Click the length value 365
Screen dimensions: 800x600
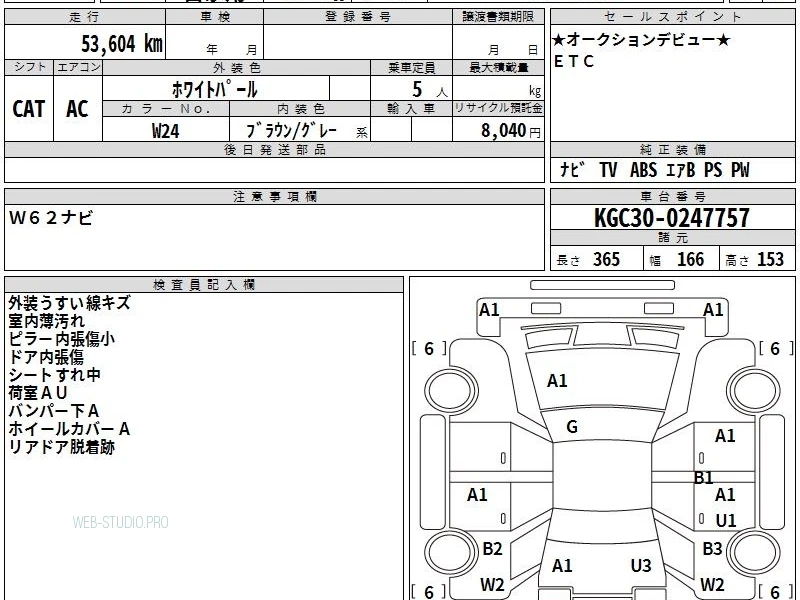[x=606, y=260]
